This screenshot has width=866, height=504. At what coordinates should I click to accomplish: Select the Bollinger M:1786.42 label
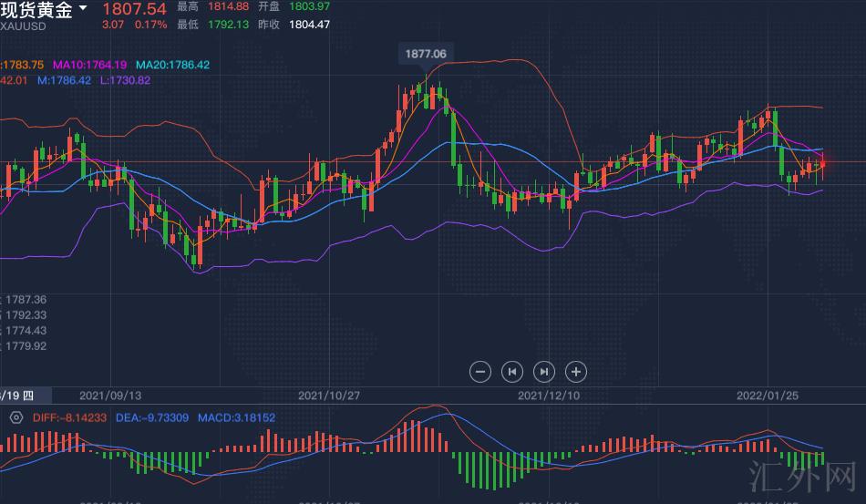click(x=64, y=80)
